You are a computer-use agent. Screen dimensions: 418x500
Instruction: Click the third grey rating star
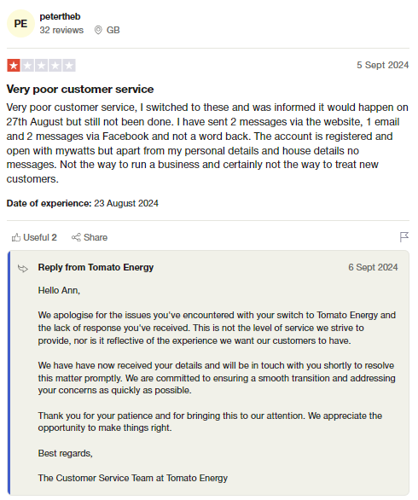tap(41, 65)
